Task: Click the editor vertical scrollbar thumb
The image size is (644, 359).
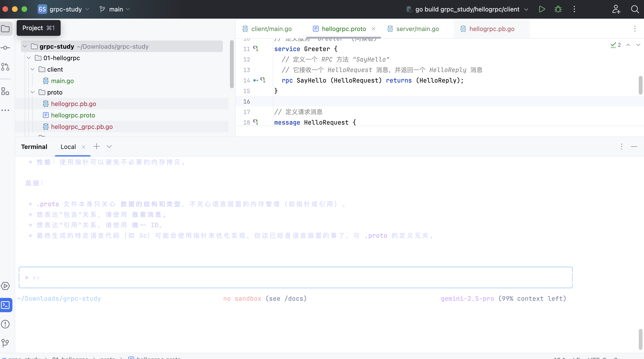Action: (640, 85)
